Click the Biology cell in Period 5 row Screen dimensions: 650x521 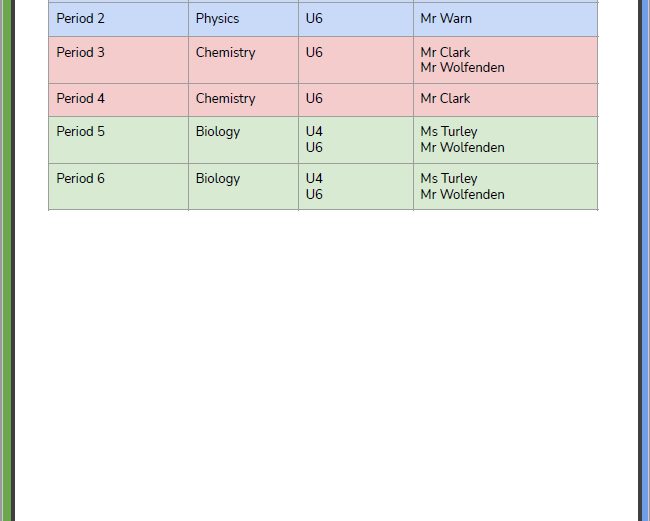(218, 132)
